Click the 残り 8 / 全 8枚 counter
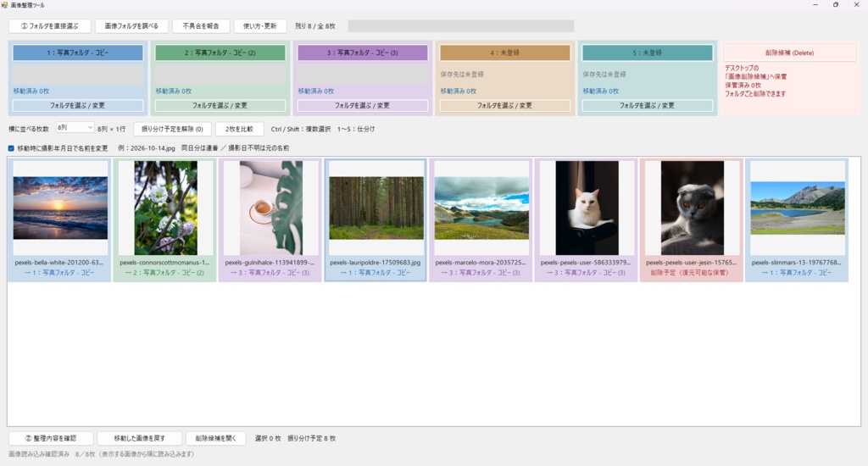The height and width of the screenshot is (466, 868). pos(315,26)
